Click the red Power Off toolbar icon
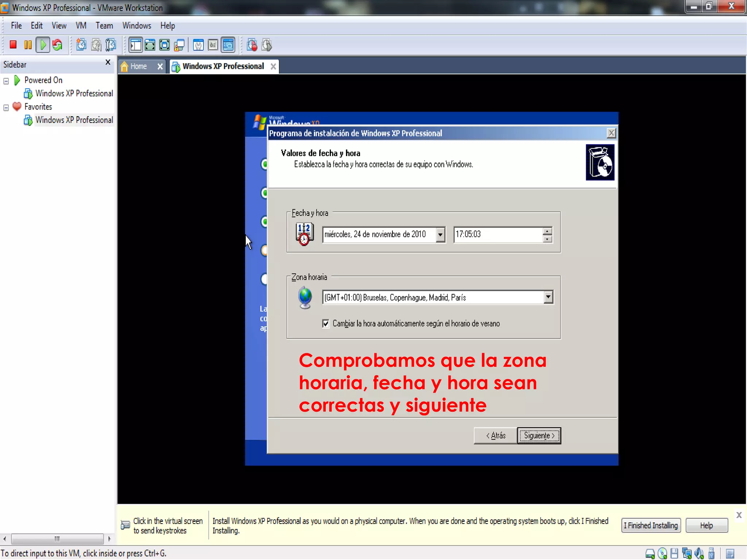747x560 pixels. (13, 45)
